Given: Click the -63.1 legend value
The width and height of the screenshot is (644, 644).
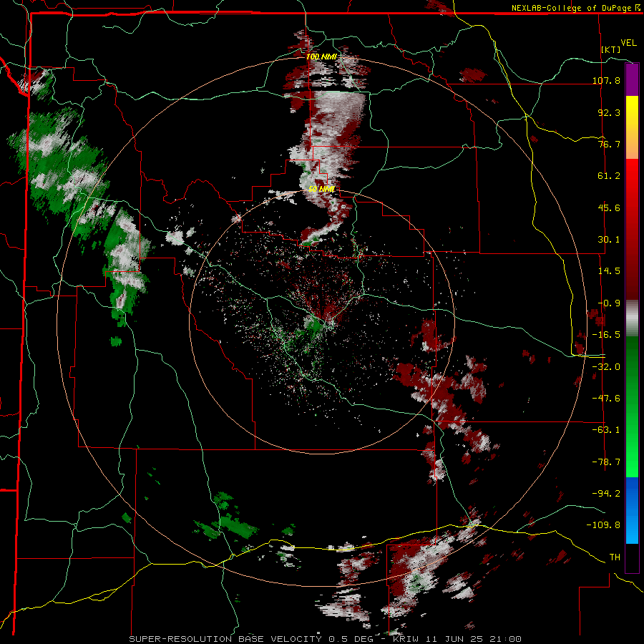Looking at the screenshot, I should (x=606, y=430).
